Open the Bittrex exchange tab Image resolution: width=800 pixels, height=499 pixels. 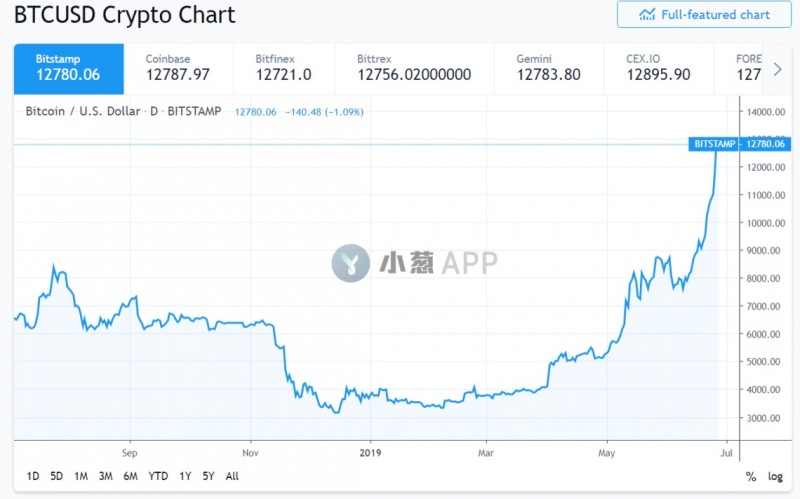pyautogui.click(x=418, y=68)
